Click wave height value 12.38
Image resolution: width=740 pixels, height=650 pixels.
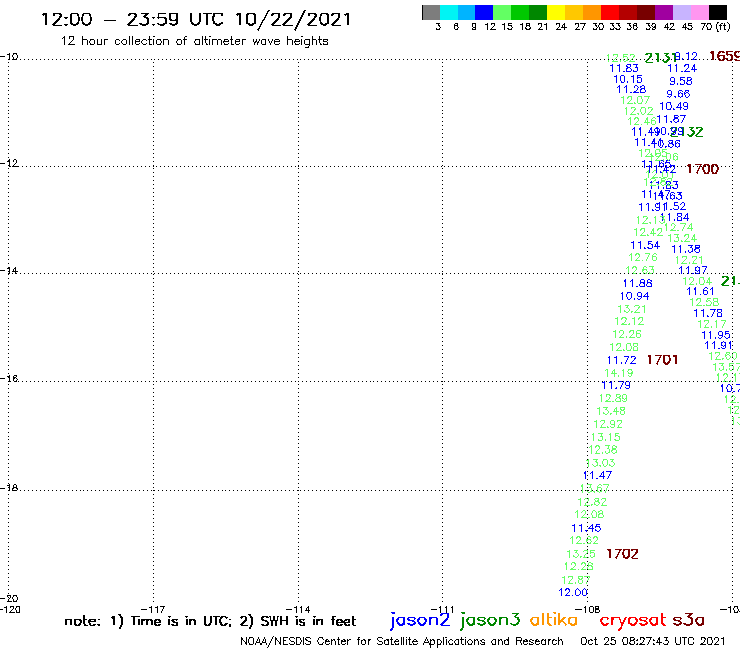point(603,450)
